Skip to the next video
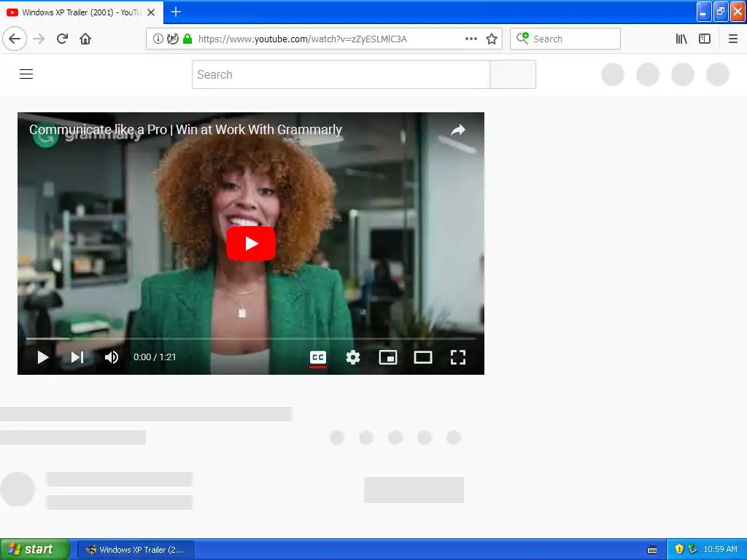 point(77,357)
